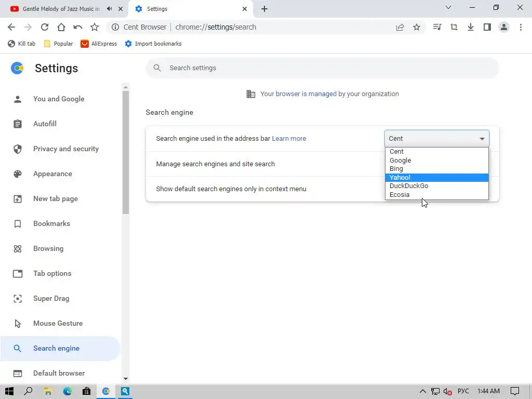Open Autofill settings section
The image size is (532, 399).
click(x=60, y=124)
